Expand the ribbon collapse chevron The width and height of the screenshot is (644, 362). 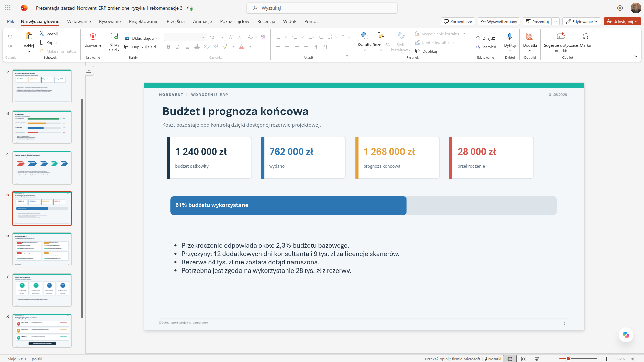tap(636, 56)
